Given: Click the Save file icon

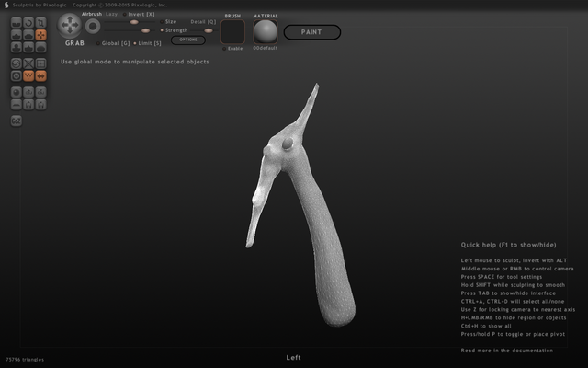Looking at the screenshot, I should pyautogui.click(x=40, y=104).
